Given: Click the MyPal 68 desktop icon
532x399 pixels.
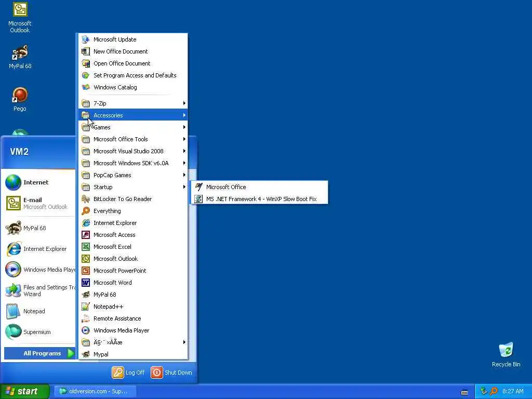Looking at the screenshot, I should point(20,57).
